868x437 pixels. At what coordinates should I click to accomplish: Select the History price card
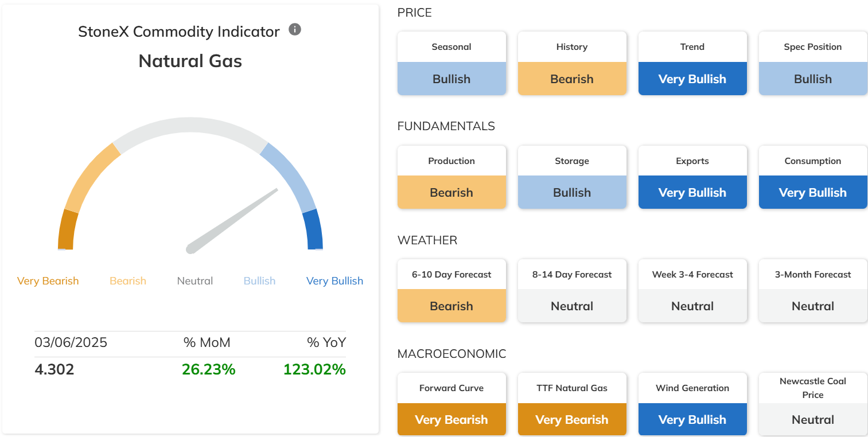tap(572, 63)
